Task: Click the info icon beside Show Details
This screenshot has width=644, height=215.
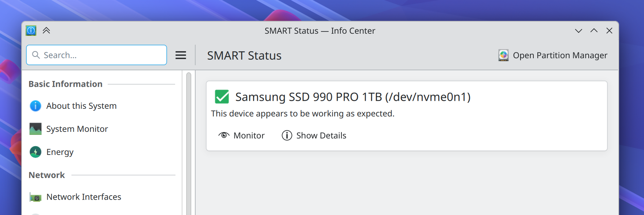Action: pos(286,135)
